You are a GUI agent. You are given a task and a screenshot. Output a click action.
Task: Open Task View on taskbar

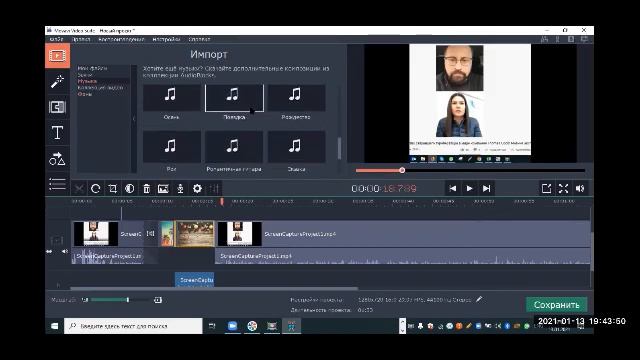(212, 326)
